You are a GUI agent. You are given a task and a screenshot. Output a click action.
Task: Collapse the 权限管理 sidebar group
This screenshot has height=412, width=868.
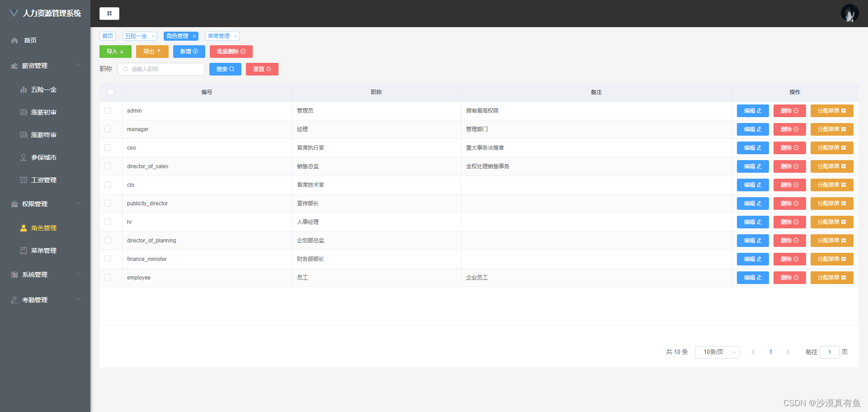click(x=45, y=204)
